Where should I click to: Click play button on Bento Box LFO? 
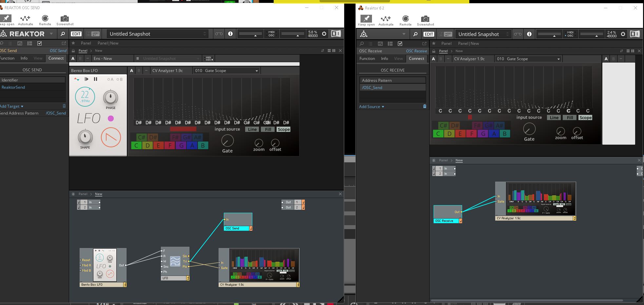coord(87,79)
